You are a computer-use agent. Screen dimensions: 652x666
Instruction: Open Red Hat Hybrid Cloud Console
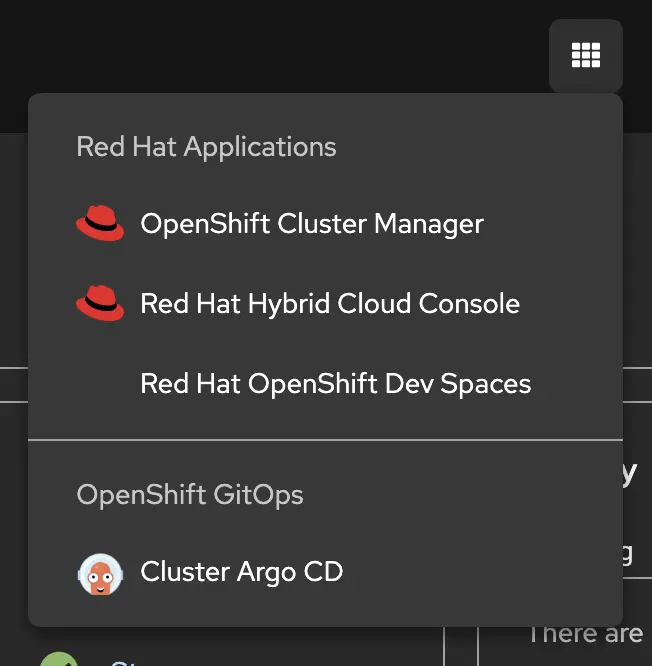pyautogui.click(x=330, y=304)
